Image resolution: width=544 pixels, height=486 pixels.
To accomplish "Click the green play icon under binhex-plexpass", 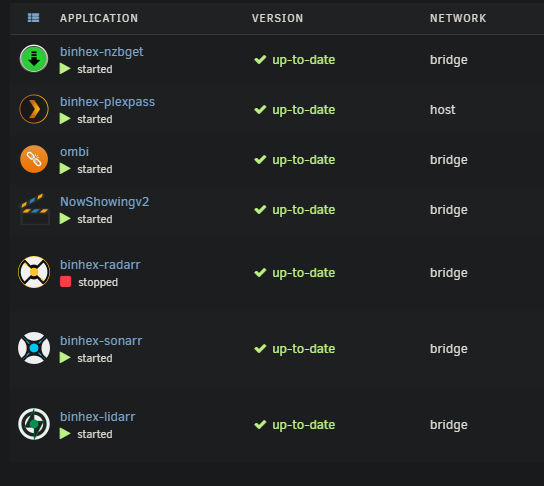I will coord(65,119).
